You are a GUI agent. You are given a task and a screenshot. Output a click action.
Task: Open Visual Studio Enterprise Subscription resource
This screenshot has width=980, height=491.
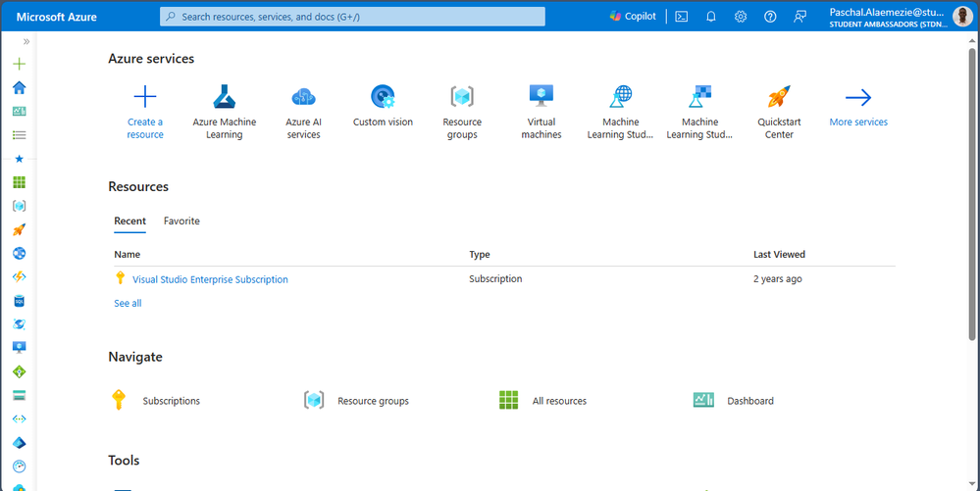tap(210, 280)
